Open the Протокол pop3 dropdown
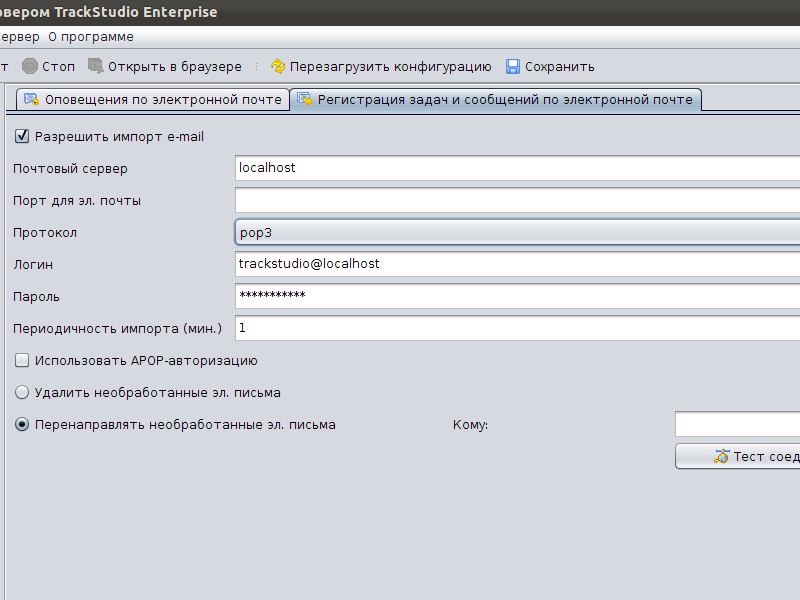800x600 pixels. (517, 232)
